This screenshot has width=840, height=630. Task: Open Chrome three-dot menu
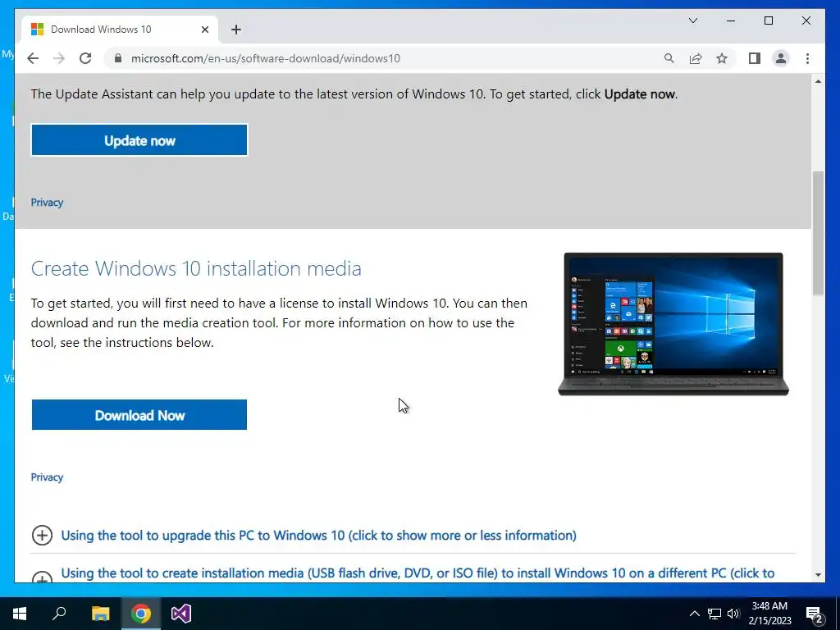807,58
